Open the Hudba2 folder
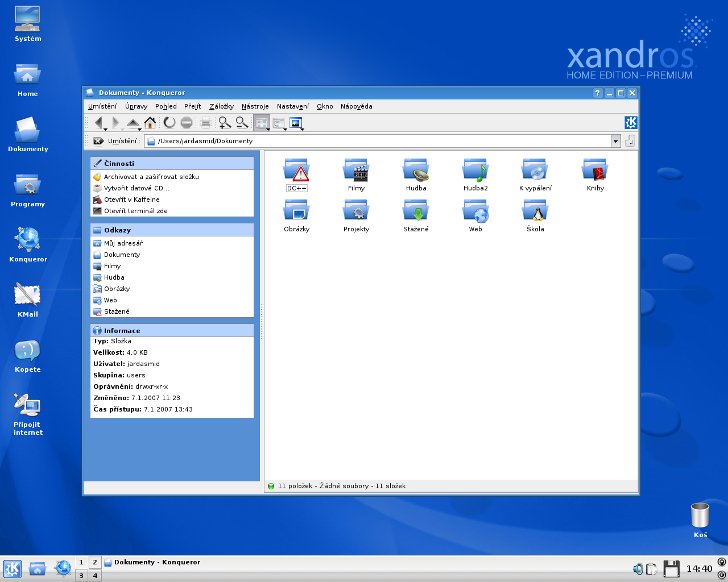This screenshot has height=582, width=728. (x=475, y=175)
